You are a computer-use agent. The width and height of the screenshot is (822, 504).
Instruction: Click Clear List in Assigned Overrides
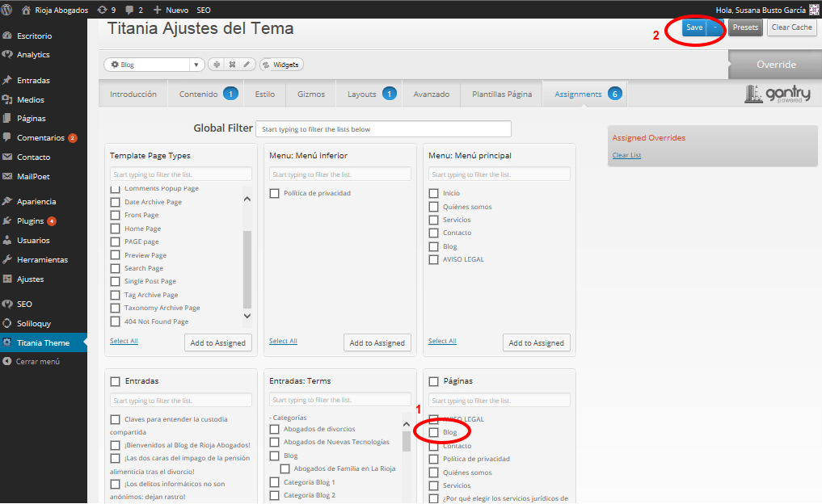[x=626, y=155]
